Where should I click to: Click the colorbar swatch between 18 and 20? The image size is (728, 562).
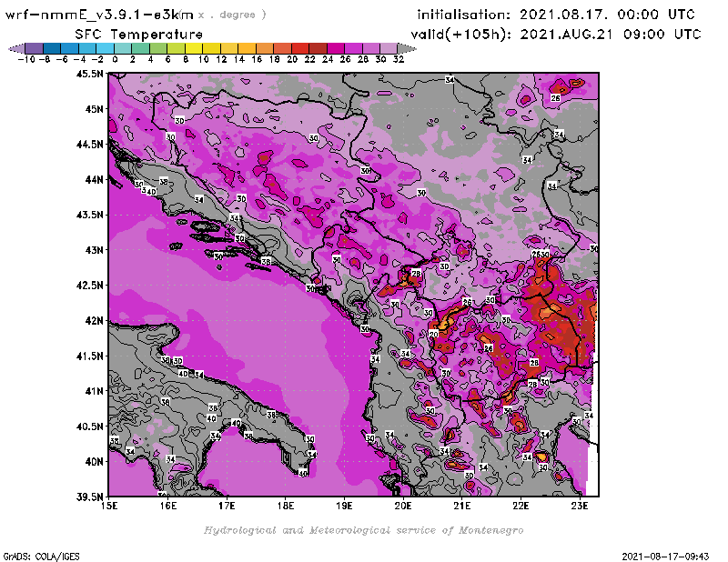[282, 48]
